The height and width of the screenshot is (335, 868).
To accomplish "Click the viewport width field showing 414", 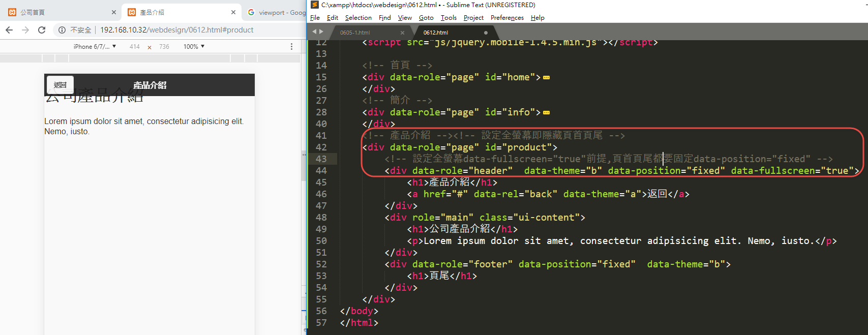I will tap(134, 46).
